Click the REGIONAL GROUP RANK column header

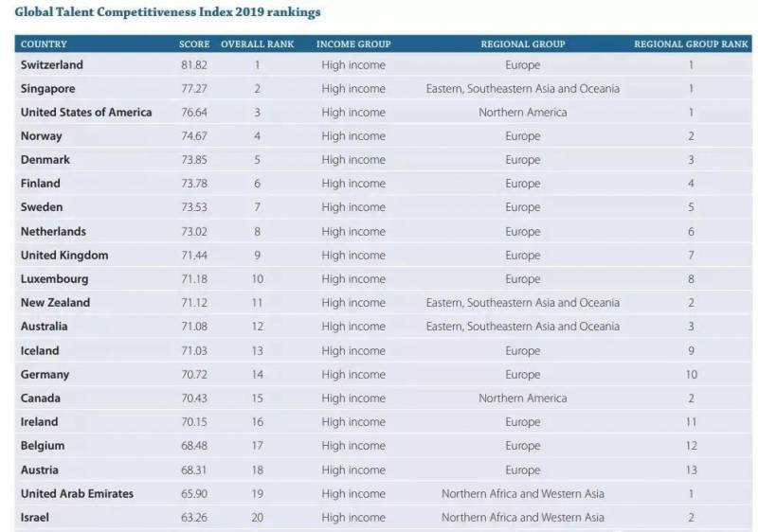(x=691, y=44)
